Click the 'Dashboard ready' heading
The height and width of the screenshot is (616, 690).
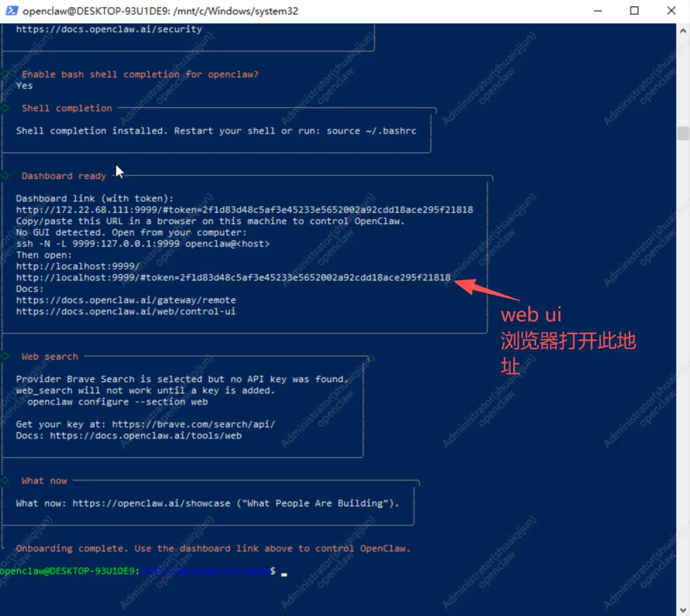point(64,176)
